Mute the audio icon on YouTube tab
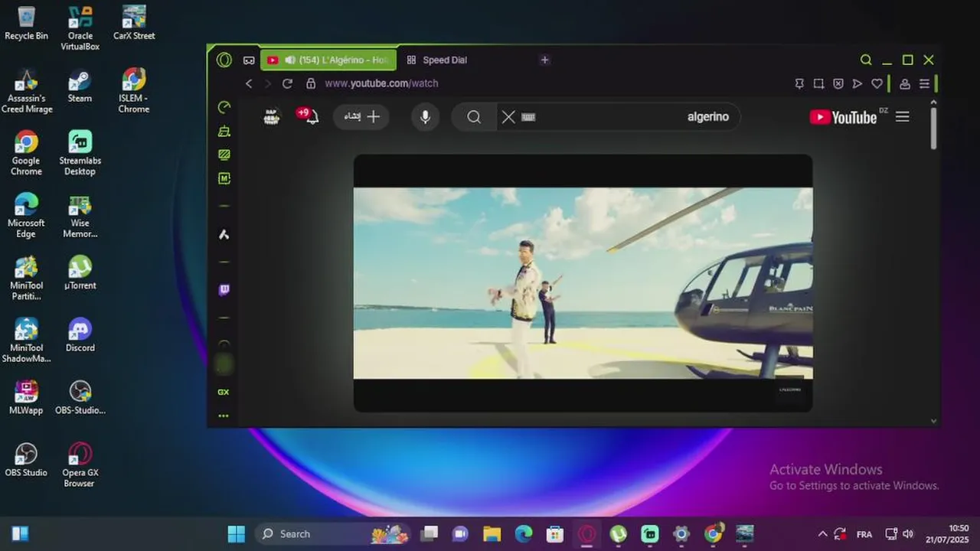 (x=290, y=60)
